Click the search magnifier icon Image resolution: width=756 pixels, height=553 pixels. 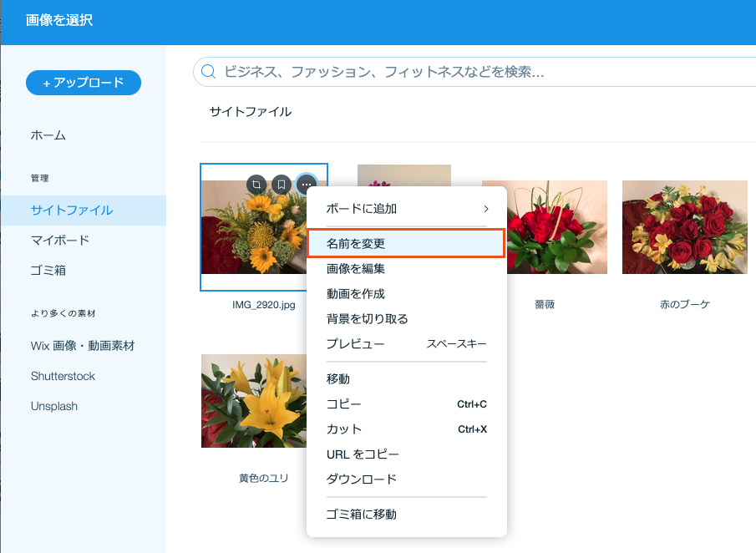(208, 72)
